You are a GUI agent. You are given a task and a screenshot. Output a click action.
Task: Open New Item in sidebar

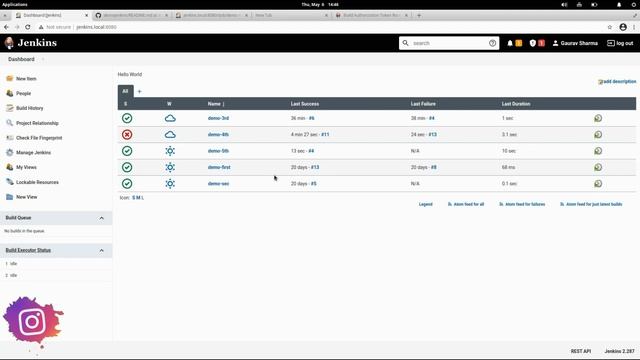[x=26, y=78]
